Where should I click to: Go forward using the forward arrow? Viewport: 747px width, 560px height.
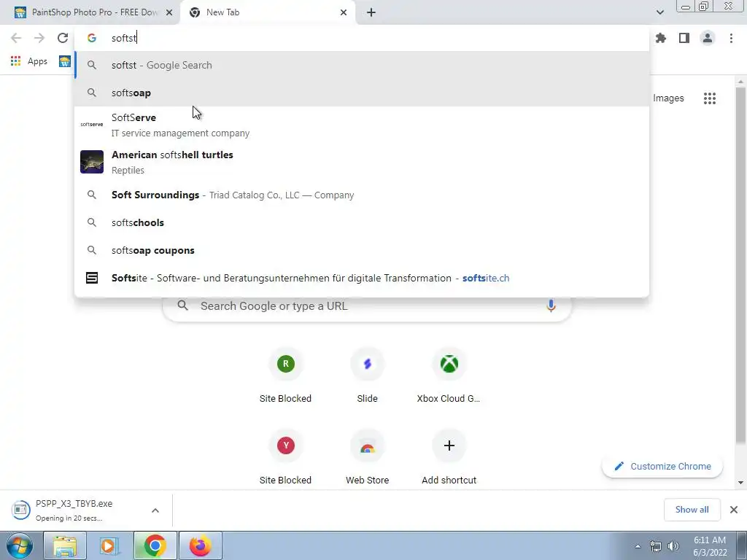click(x=39, y=38)
